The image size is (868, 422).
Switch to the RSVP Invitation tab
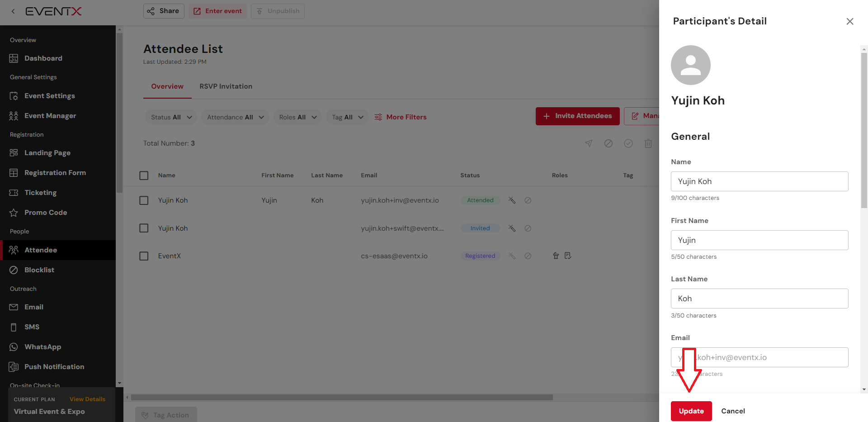tap(226, 86)
